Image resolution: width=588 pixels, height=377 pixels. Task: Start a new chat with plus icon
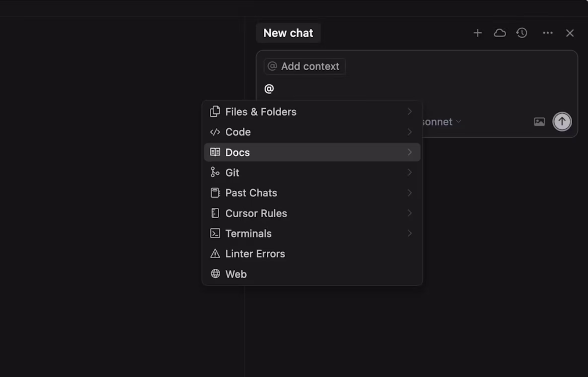[478, 33]
